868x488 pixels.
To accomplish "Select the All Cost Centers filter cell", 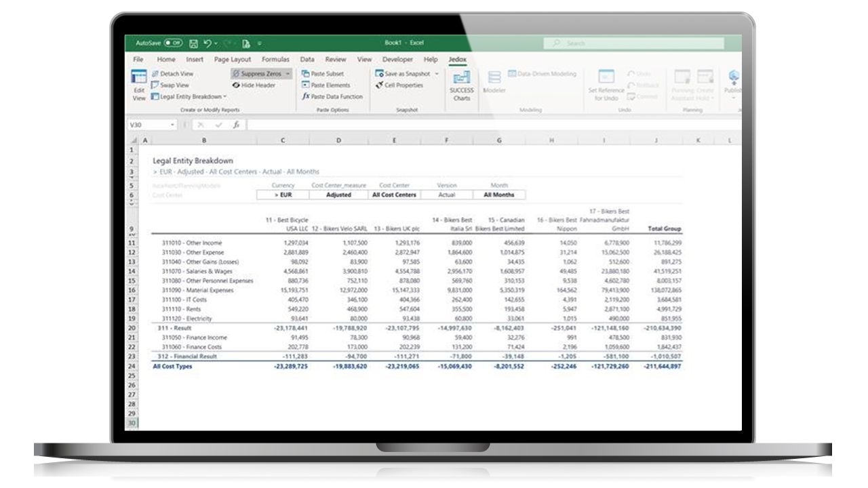I will click(x=395, y=195).
